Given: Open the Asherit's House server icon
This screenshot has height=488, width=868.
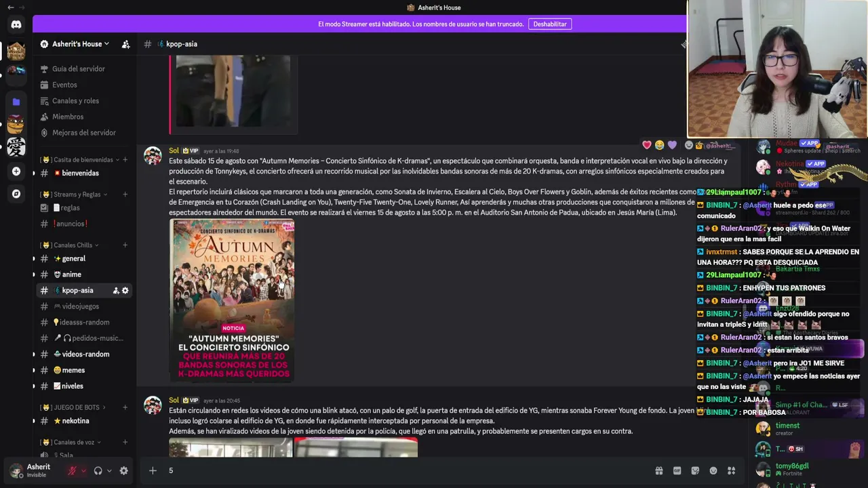Looking at the screenshot, I should point(16,51).
